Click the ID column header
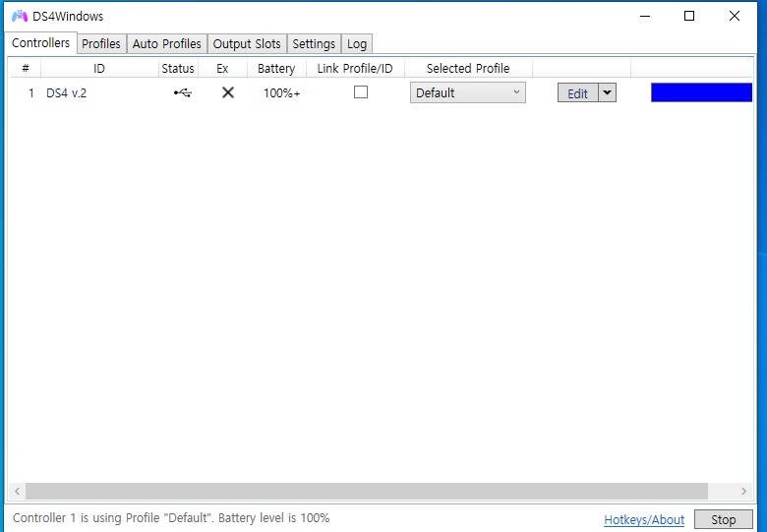Viewport: 767px width, 532px height. tap(99, 69)
